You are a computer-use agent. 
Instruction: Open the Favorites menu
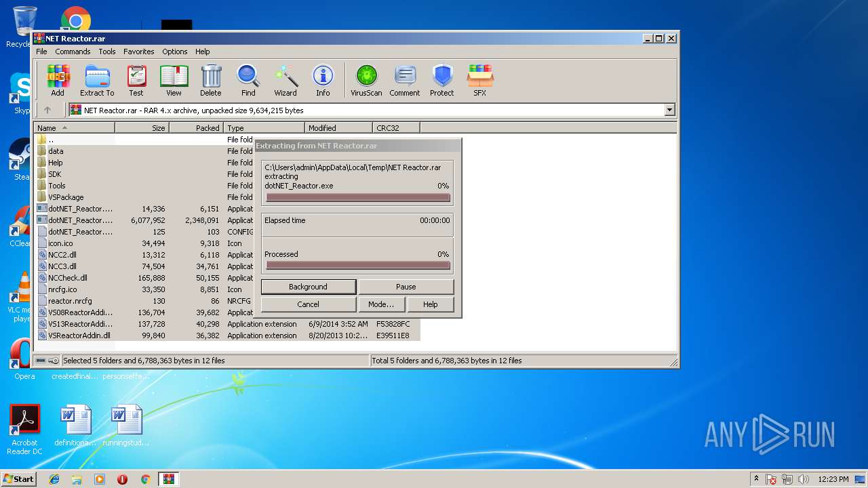[x=138, y=52]
